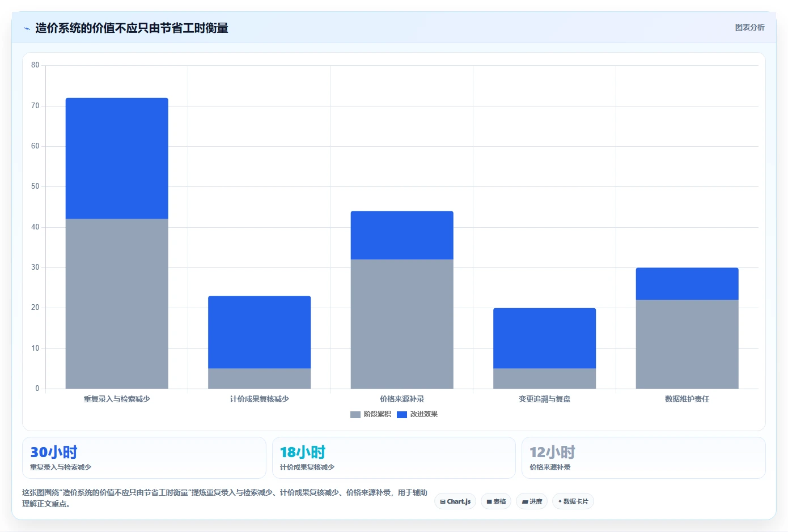The width and height of the screenshot is (788, 532).
Task: Click the blue bar segment for 重复录入与检索减少
Action: (117, 159)
